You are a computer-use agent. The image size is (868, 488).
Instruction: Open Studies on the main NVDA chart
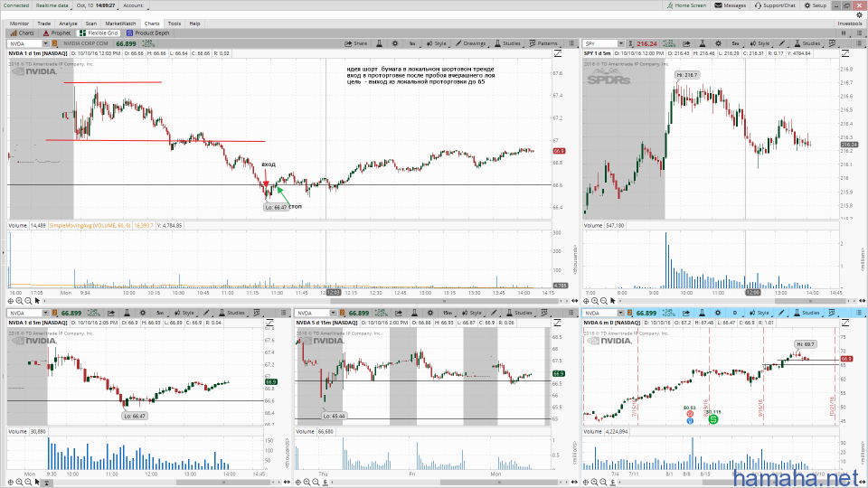pyautogui.click(x=507, y=43)
